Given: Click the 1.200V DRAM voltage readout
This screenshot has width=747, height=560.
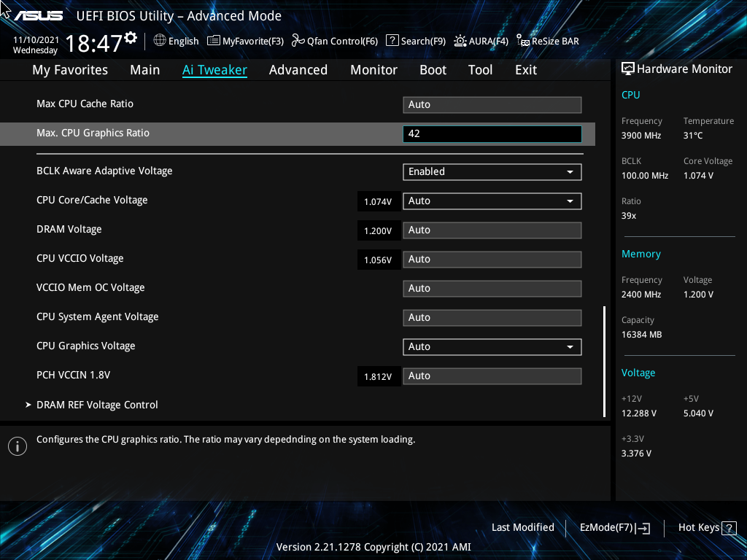Looking at the screenshot, I should (x=379, y=231).
